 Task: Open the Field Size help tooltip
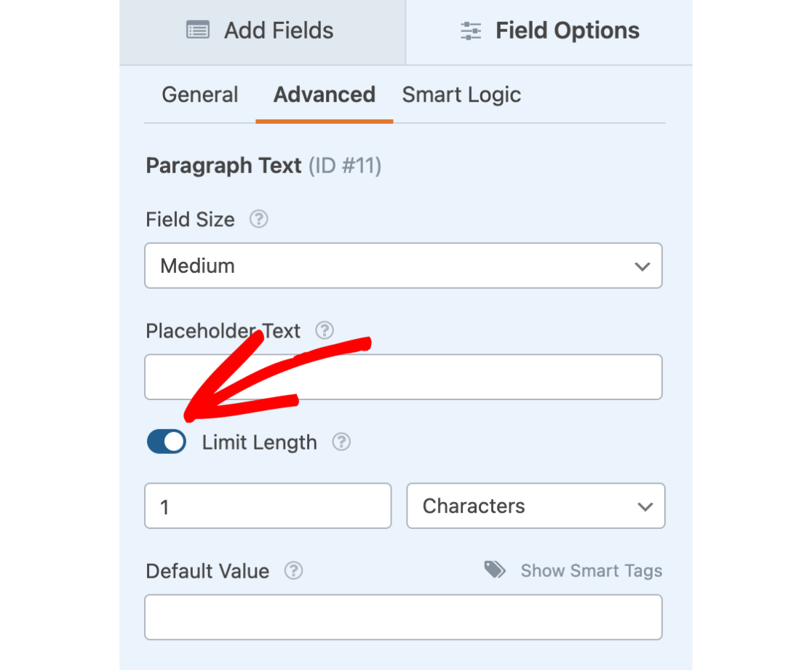click(x=258, y=219)
